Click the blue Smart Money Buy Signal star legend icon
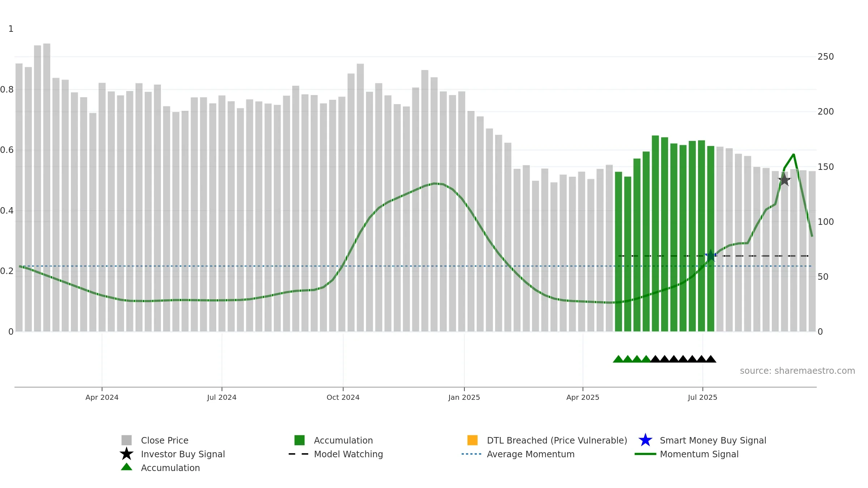Viewport: 868px width, 488px height. click(645, 440)
